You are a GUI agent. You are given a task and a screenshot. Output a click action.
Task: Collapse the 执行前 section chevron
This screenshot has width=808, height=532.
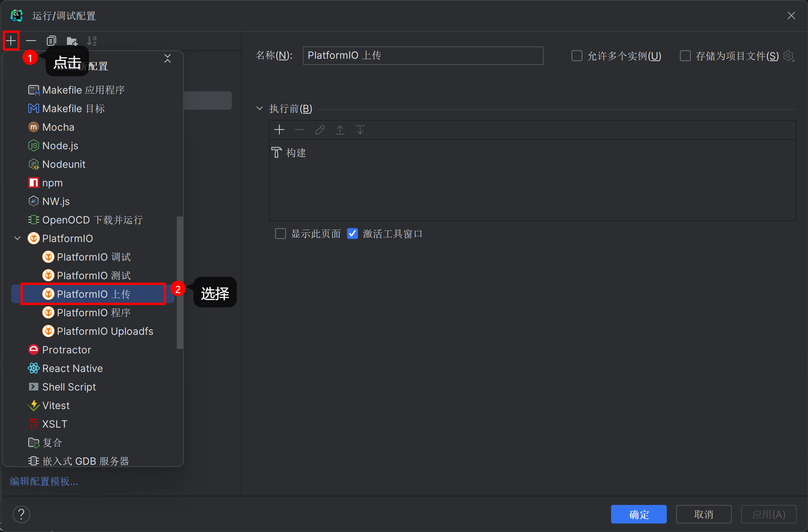(x=260, y=109)
